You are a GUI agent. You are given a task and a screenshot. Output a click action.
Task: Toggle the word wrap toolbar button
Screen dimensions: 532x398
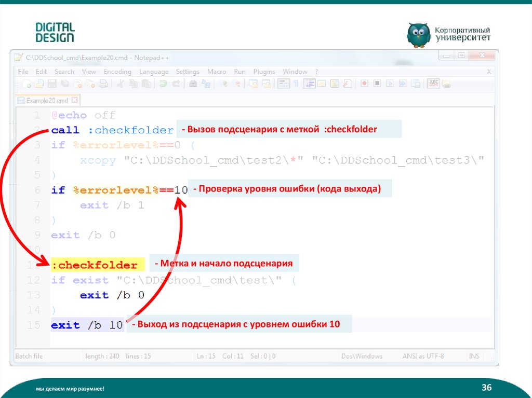coord(284,84)
